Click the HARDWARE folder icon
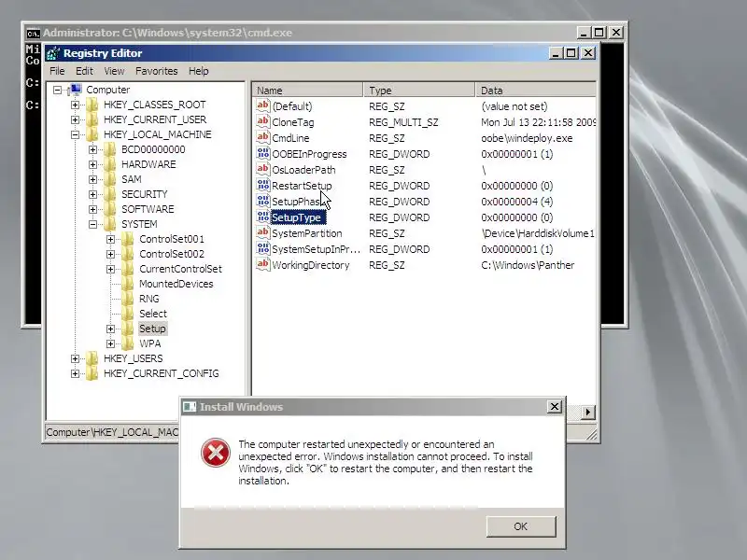This screenshot has height=560, width=747. point(109,164)
